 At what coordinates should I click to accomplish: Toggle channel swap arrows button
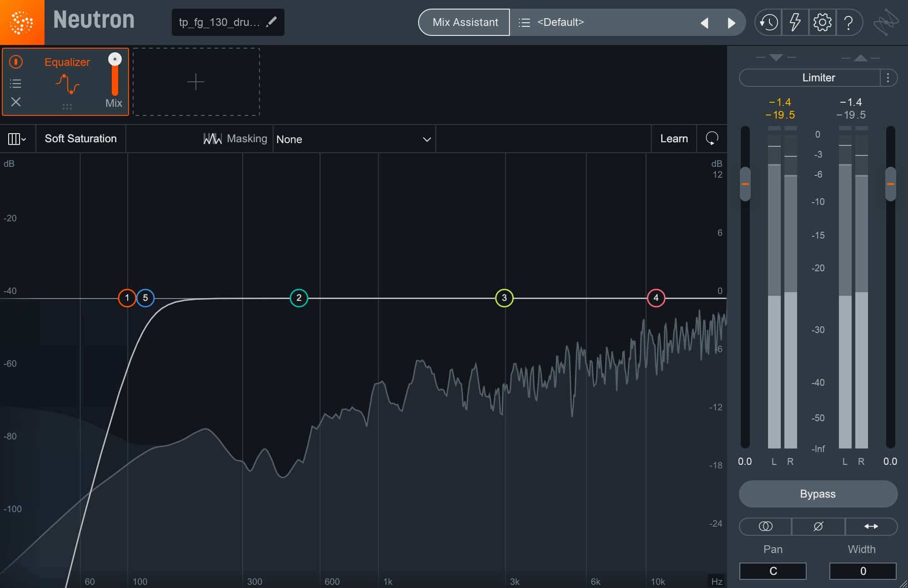pyautogui.click(x=871, y=526)
